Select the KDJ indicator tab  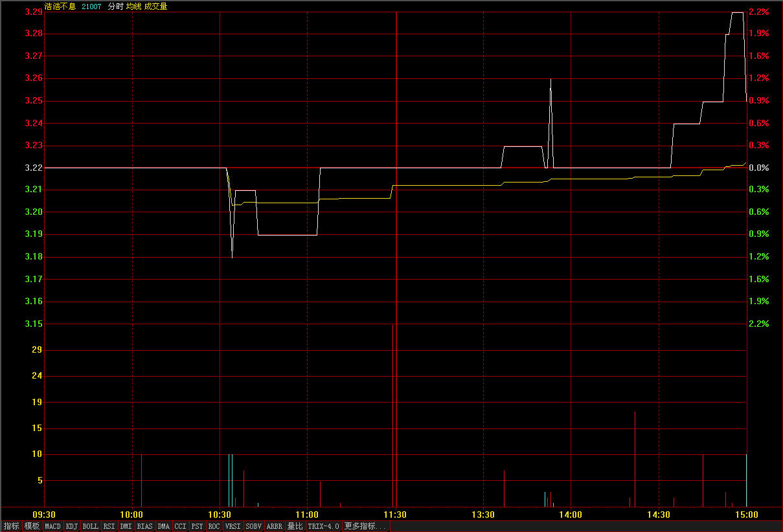pos(72,526)
